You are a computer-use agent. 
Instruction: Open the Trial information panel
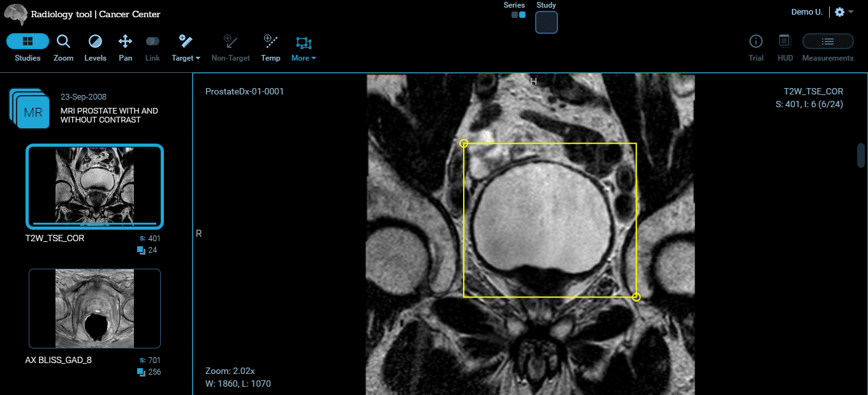pos(756,48)
